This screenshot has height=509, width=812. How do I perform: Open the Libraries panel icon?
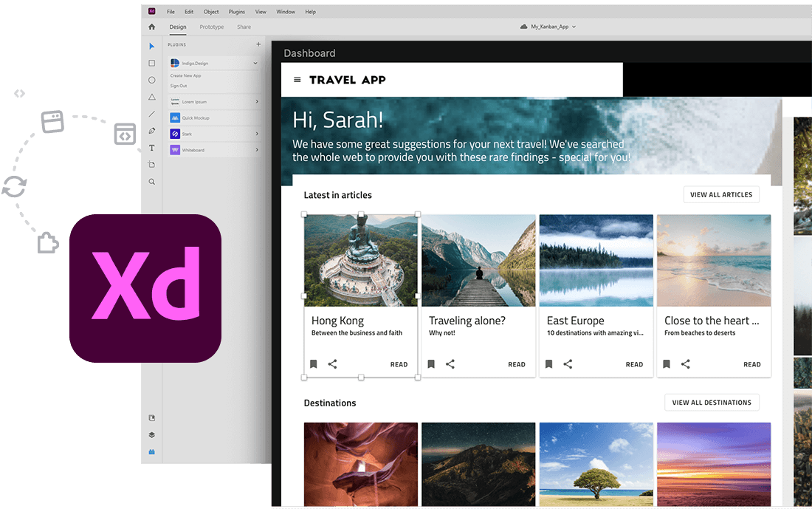point(152,418)
